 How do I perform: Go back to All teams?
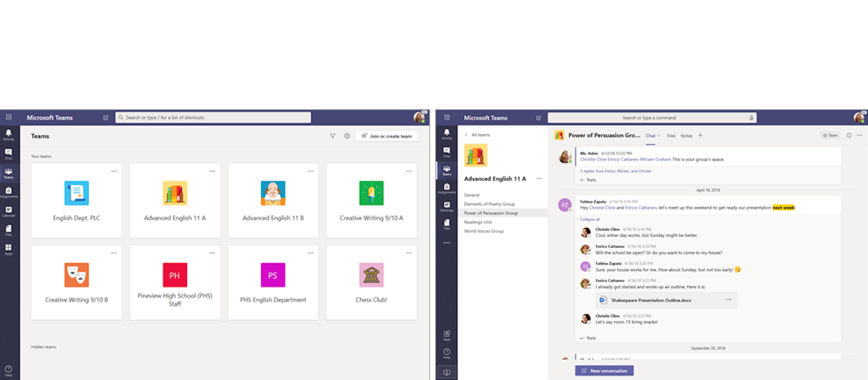click(477, 135)
